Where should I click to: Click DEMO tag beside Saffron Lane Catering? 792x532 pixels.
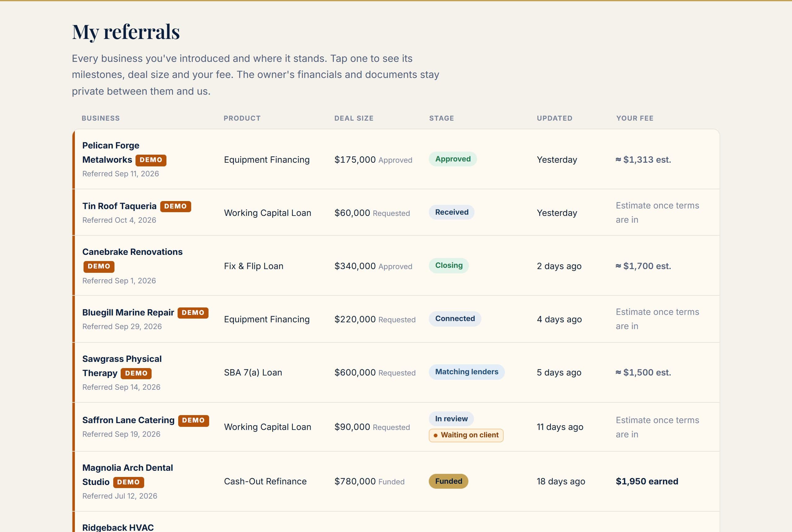(x=193, y=421)
